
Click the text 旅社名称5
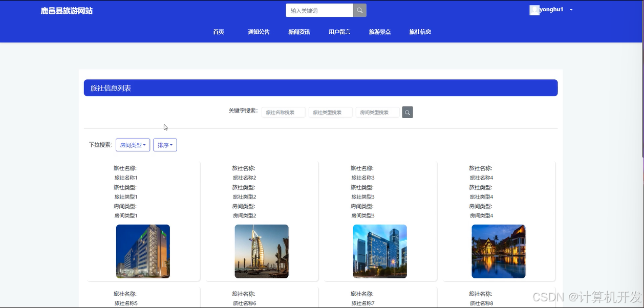coord(126,303)
